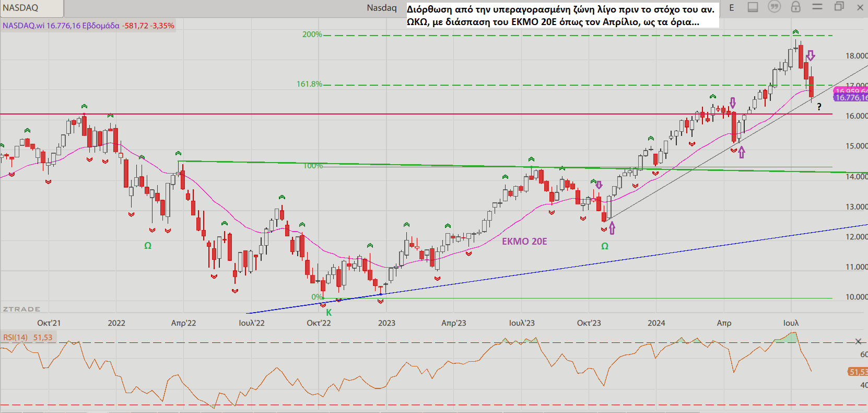Screen dimensions: 868x413
Task: Select the 100% Fibonacci level label
Action: (x=313, y=166)
